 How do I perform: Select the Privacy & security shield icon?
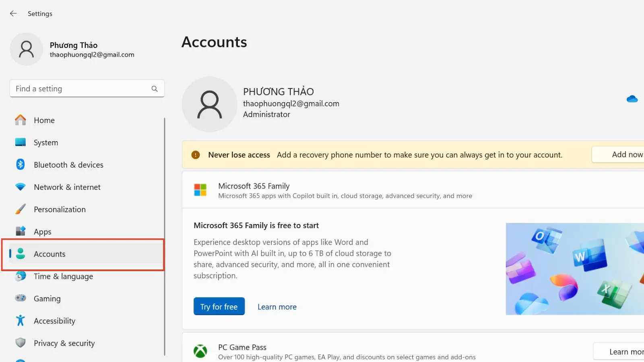(20, 343)
